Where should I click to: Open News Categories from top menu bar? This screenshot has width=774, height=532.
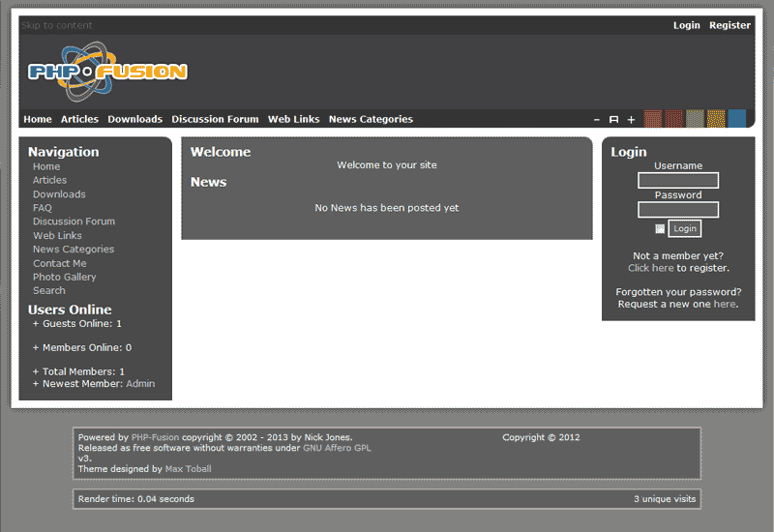point(371,120)
